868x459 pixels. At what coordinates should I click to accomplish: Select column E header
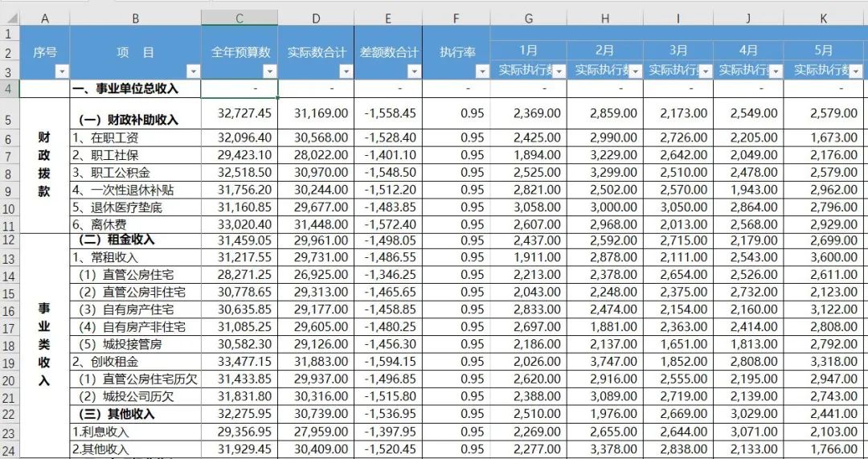387,18
